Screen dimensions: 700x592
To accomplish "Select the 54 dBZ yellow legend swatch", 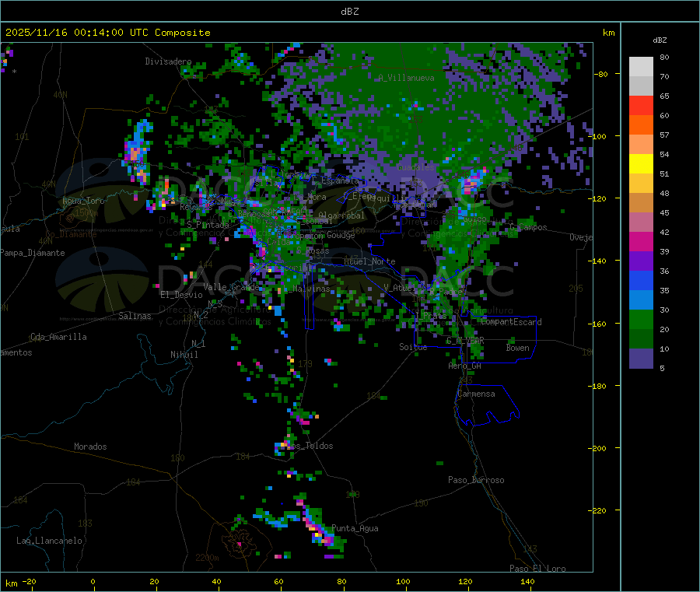I will click(641, 164).
